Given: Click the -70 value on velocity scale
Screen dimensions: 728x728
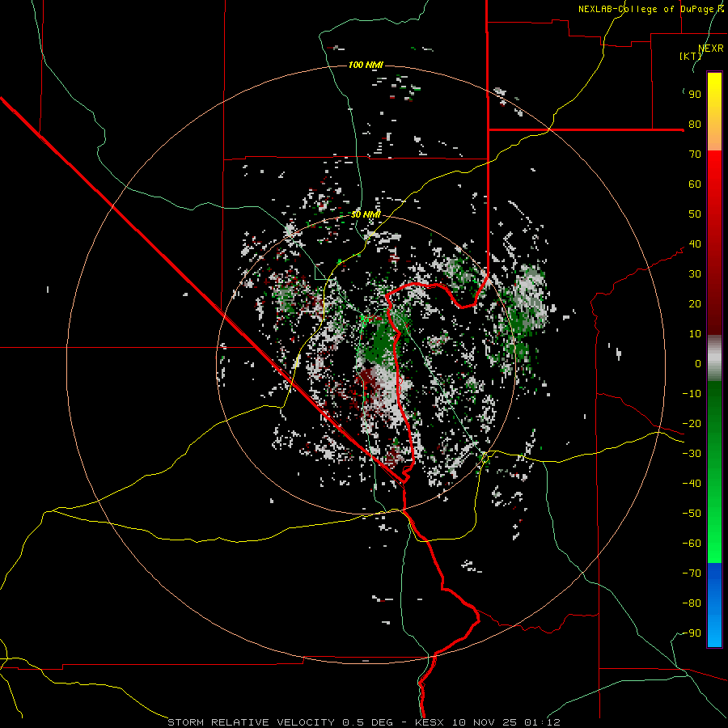Looking at the screenshot, I should (x=692, y=574).
